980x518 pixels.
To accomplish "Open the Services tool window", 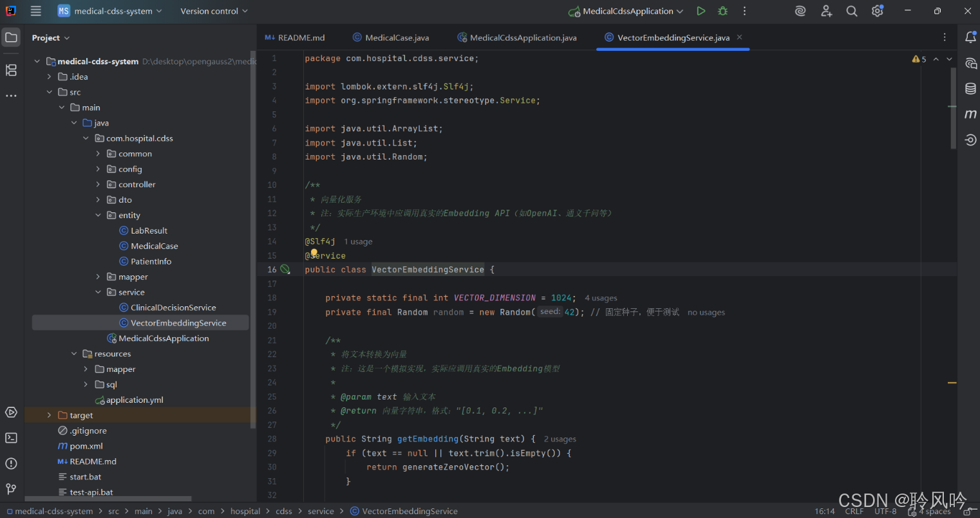I will tap(11, 412).
